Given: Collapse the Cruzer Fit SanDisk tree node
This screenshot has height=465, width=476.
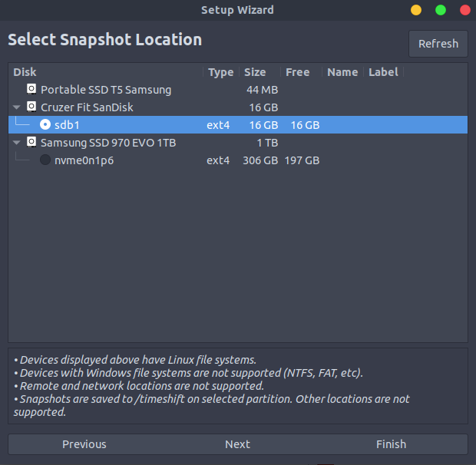Looking at the screenshot, I should (17, 107).
